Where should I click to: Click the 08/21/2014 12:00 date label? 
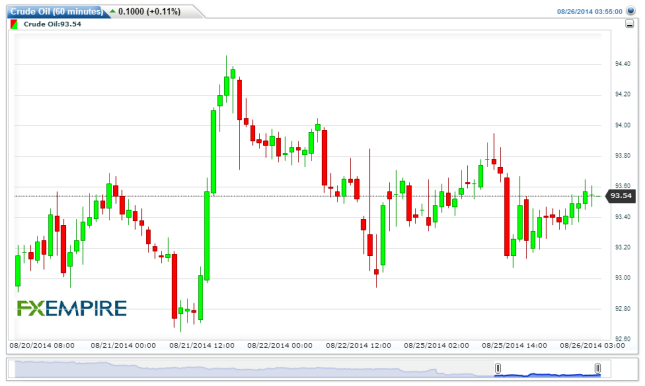click(202, 346)
